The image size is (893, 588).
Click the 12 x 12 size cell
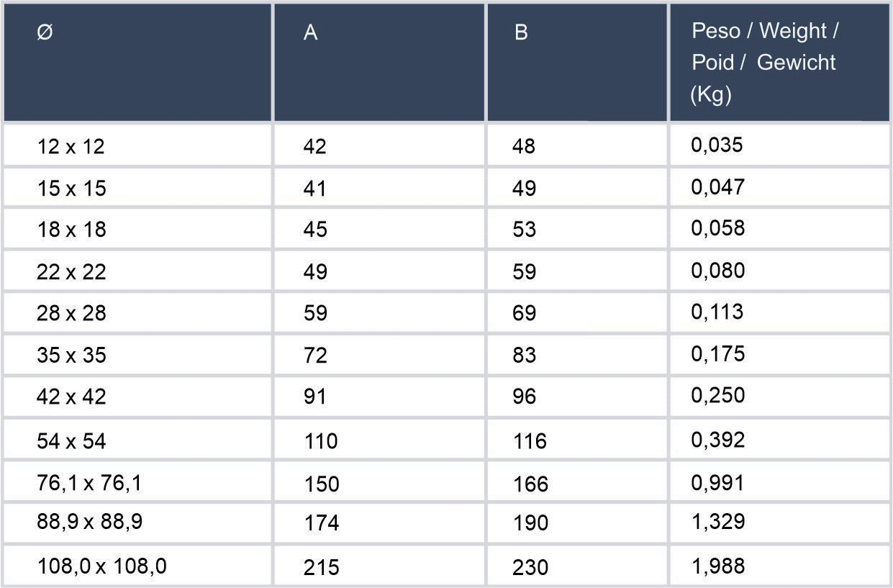[x=71, y=147]
